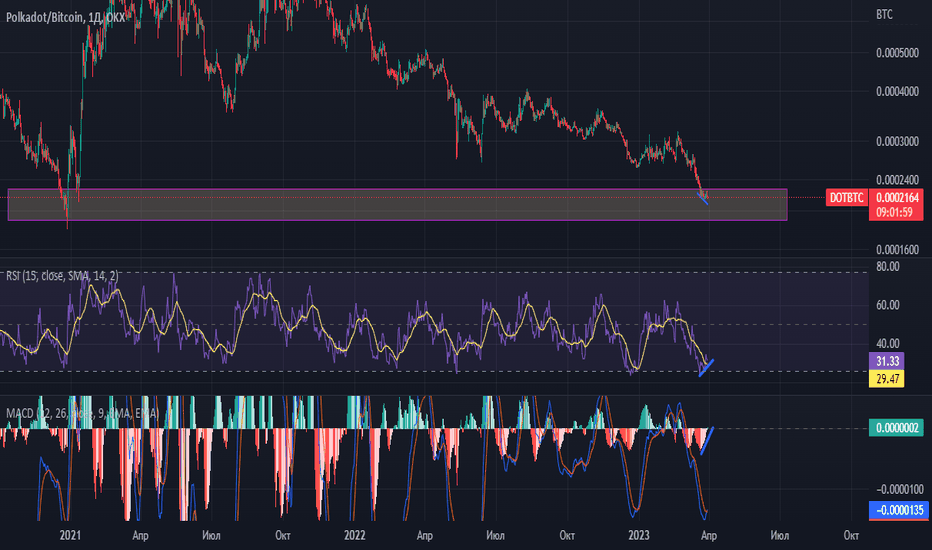Click the green MACD histogram value 0.0000002

coord(897,428)
